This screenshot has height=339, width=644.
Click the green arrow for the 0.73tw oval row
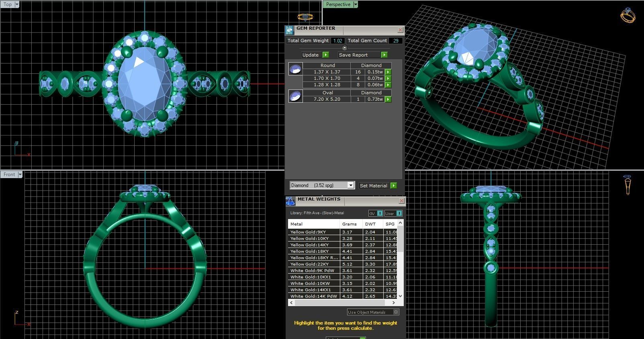pos(388,99)
